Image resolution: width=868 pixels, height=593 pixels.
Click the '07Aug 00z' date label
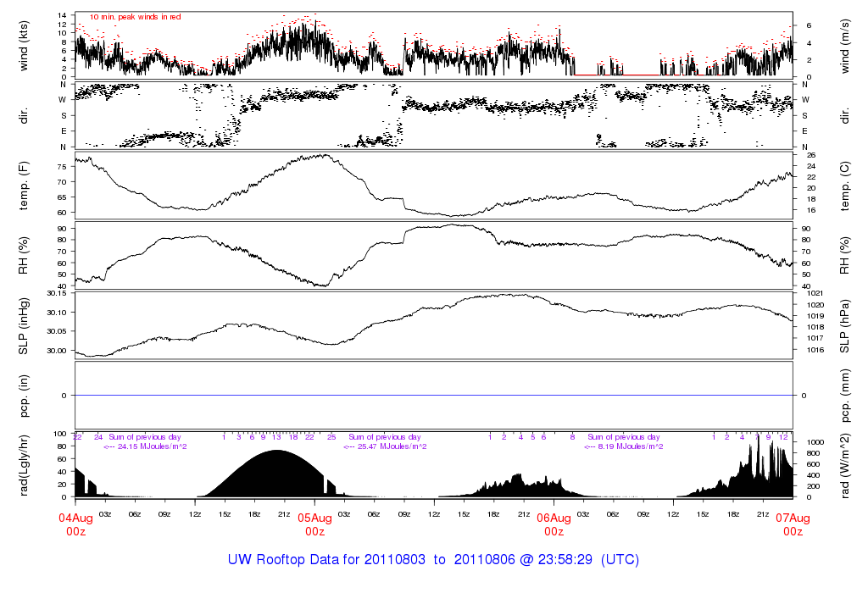coord(793,524)
